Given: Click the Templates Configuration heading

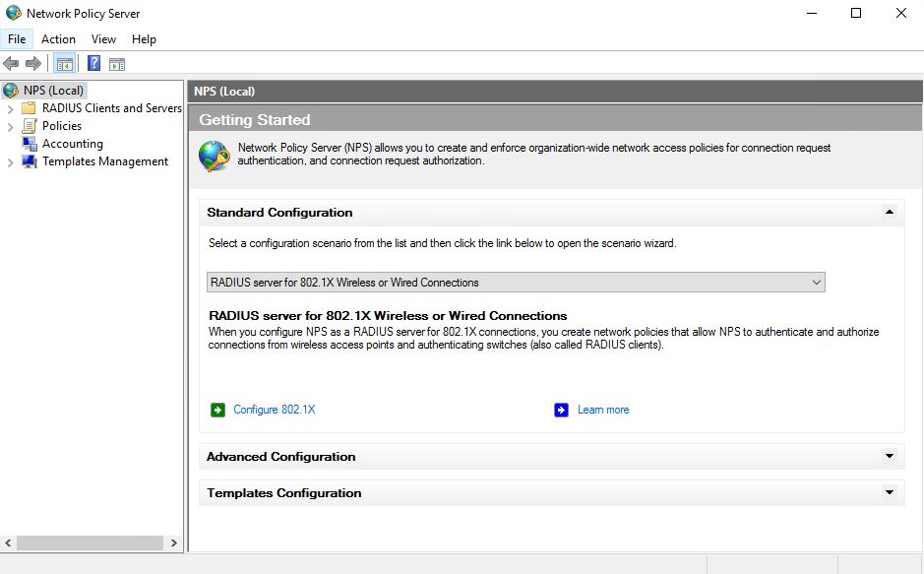Looking at the screenshot, I should coord(284,493).
